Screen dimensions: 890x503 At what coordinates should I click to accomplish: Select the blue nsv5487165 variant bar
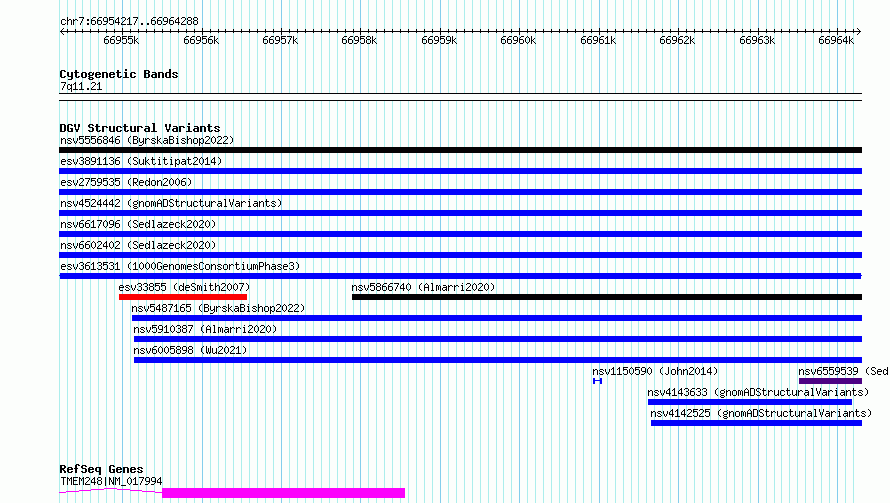(497, 318)
